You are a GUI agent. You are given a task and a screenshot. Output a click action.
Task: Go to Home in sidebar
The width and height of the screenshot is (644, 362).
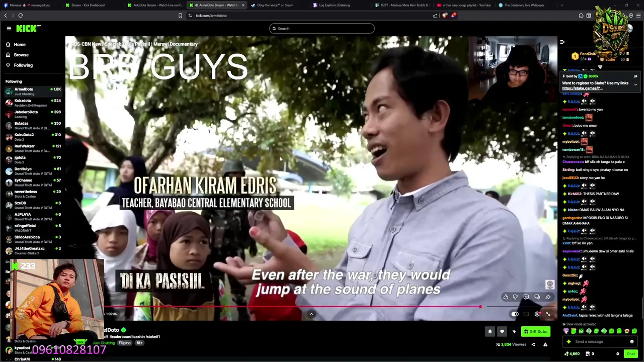20,45
